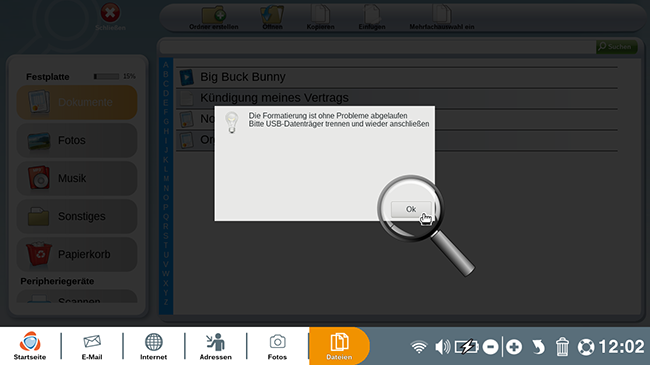Screen dimensions: 650x365
Task: Click the minus zoom-out icon
Action: [x=490, y=347]
